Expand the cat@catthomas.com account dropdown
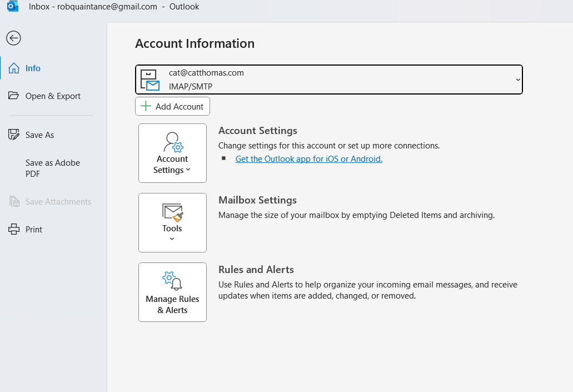Image resolution: width=573 pixels, height=392 pixels. click(x=329, y=80)
